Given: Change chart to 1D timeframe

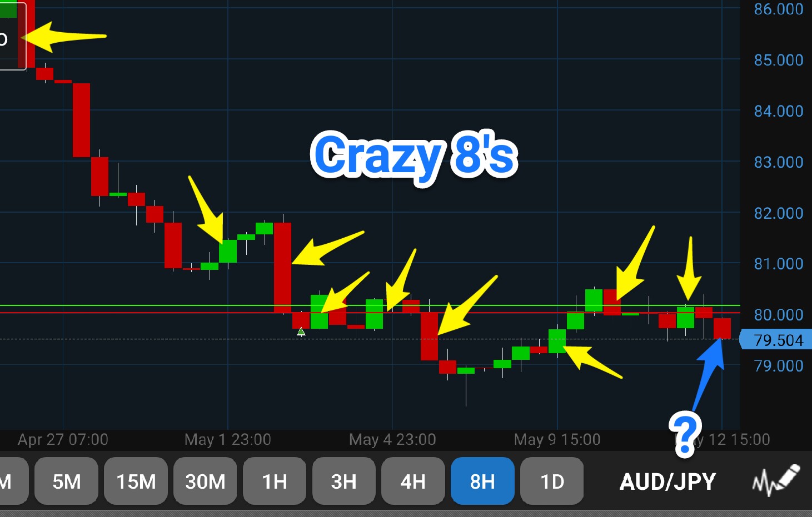Looking at the screenshot, I should click(x=552, y=481).
